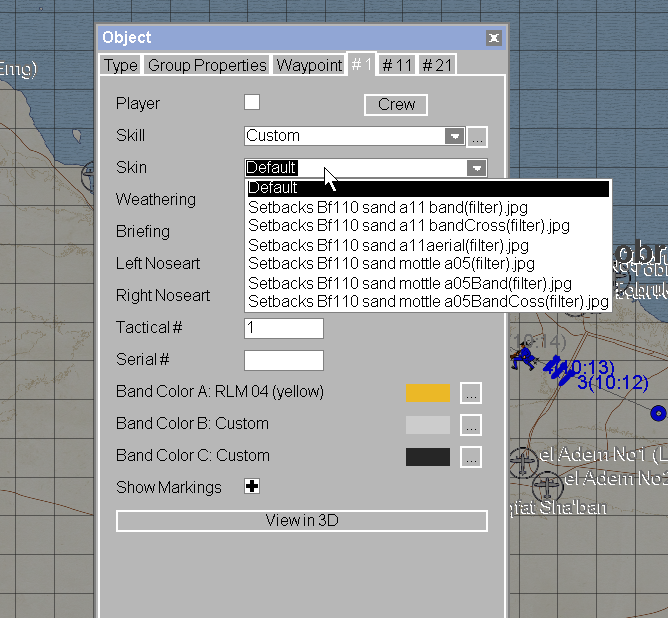Select the #1 aircraft tab
The height and width of the screenshot is (618, 668).
tap(361, 64)
